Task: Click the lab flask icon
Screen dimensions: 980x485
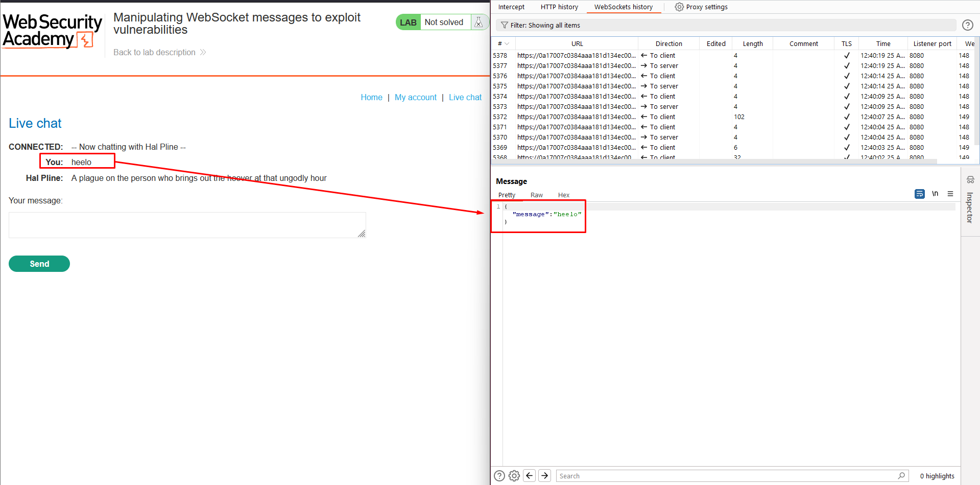Action: click(479, 22)
